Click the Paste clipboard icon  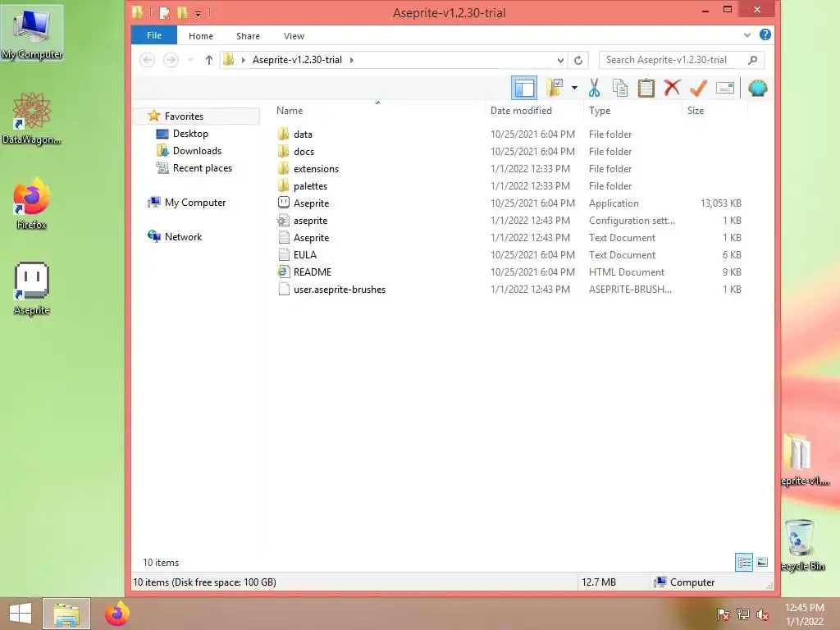[x=646, y=88]
